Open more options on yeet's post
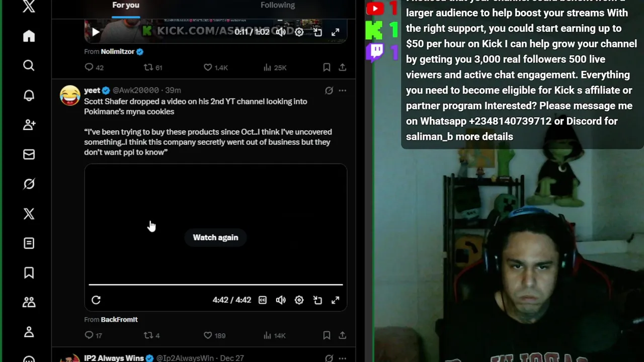The image size is (644, 362). point(342,90)
